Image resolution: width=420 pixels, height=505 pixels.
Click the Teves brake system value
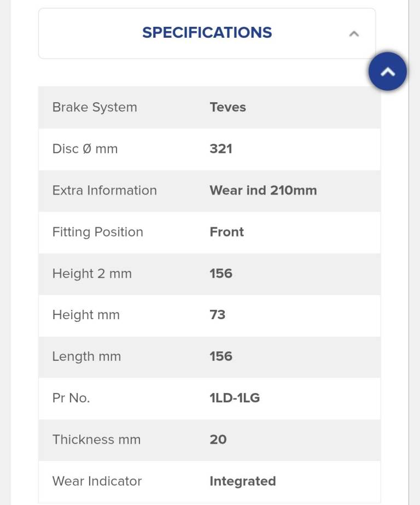(x=227, y=107)
